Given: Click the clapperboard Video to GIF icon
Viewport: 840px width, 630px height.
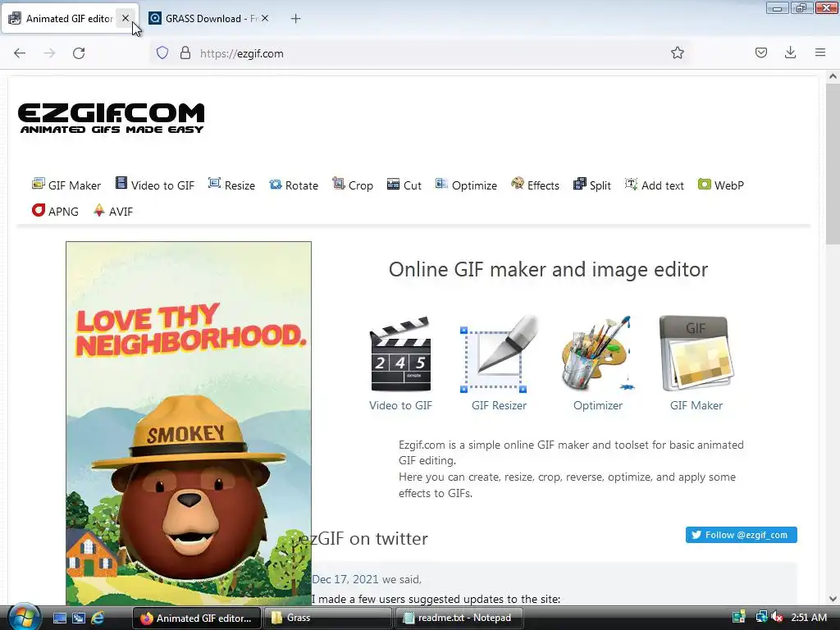Looking at the screenshot, I should pos(400,354).
